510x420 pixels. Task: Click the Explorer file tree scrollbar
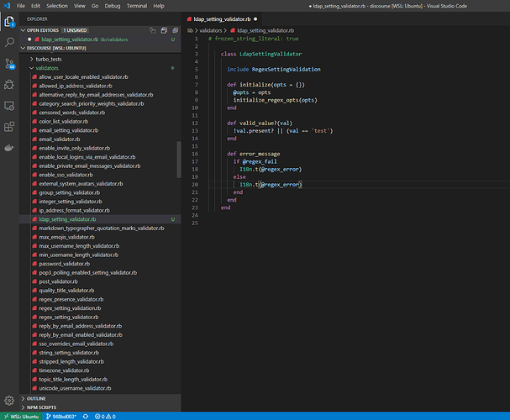click(x=179, y=160)
